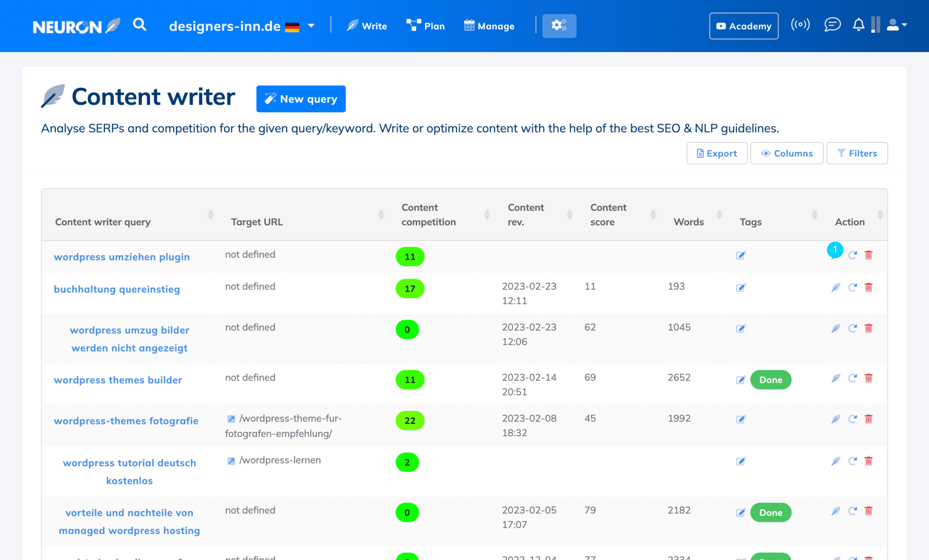929x560 pixels.
Task: Delete buchhaltung quereinstieg query
Action: [x=869, y=287]
